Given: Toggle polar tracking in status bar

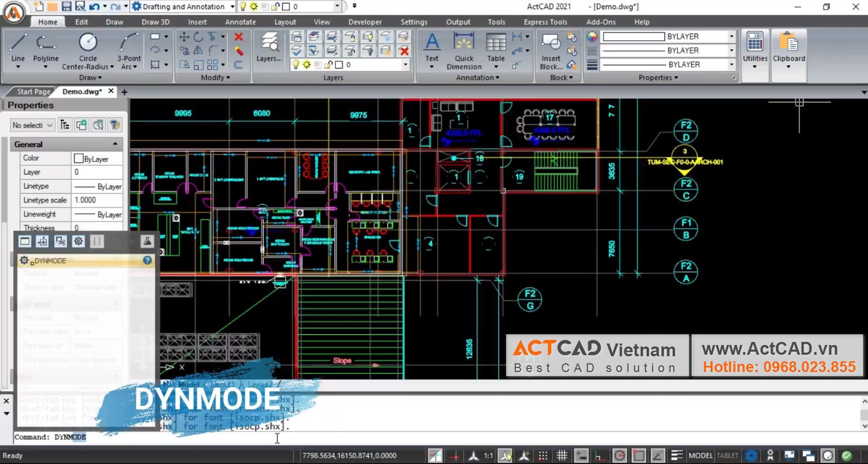Looking at the screenshot, I should (620, 455).
